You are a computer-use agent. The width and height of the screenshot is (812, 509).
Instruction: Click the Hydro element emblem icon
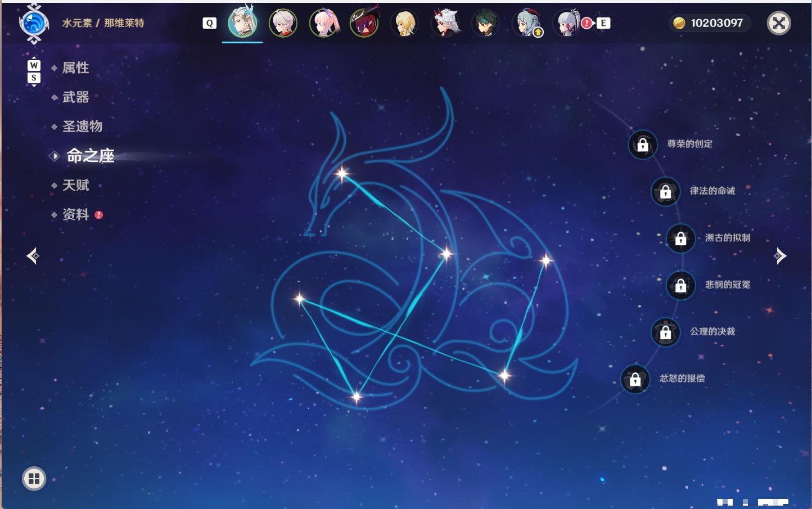[x=34, y=24]
